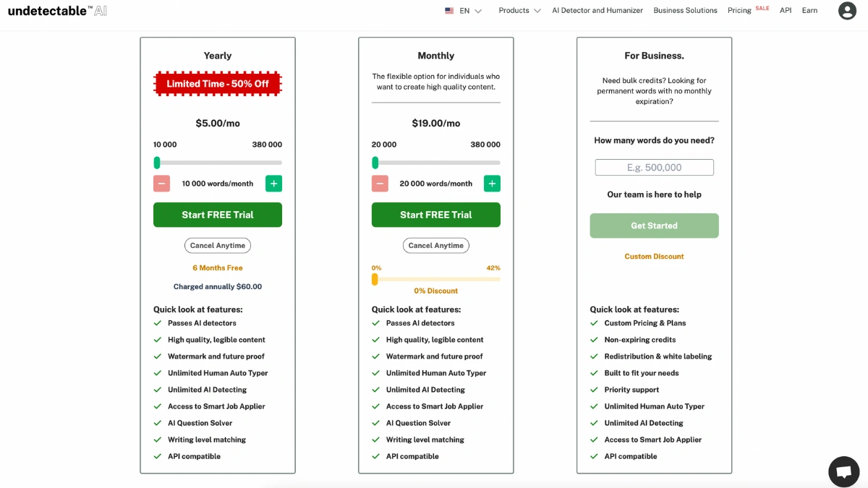Increase Yearly plan words with plus button
The width and height of the screenshot is (868, 488).
273,184
